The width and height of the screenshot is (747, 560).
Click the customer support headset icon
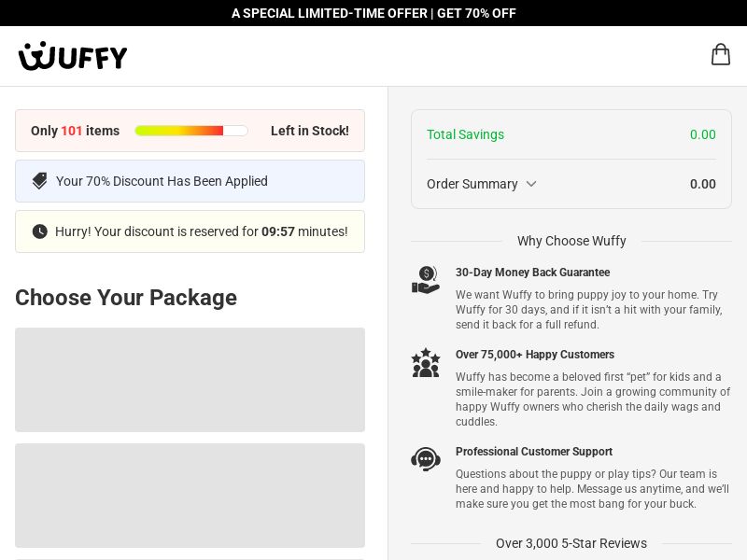pyautogui.click(x=426, y=459)
